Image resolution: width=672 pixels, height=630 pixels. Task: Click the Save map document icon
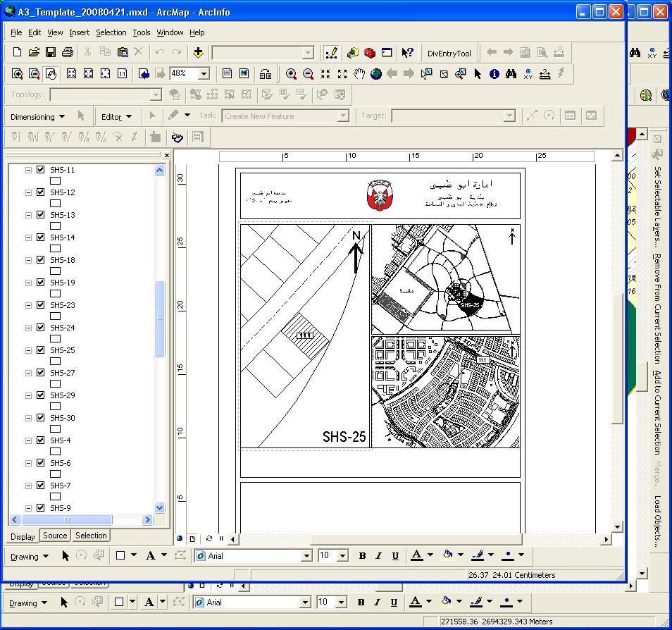(x=51, y=52)
